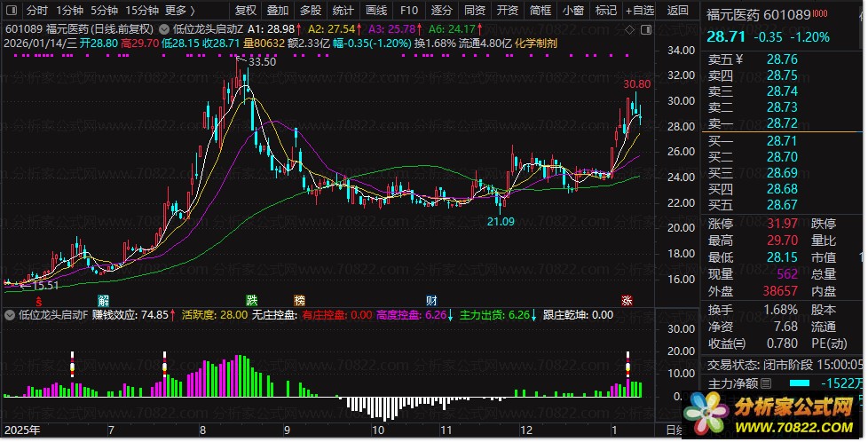Click the blue 财 event marker

(432, 301)
